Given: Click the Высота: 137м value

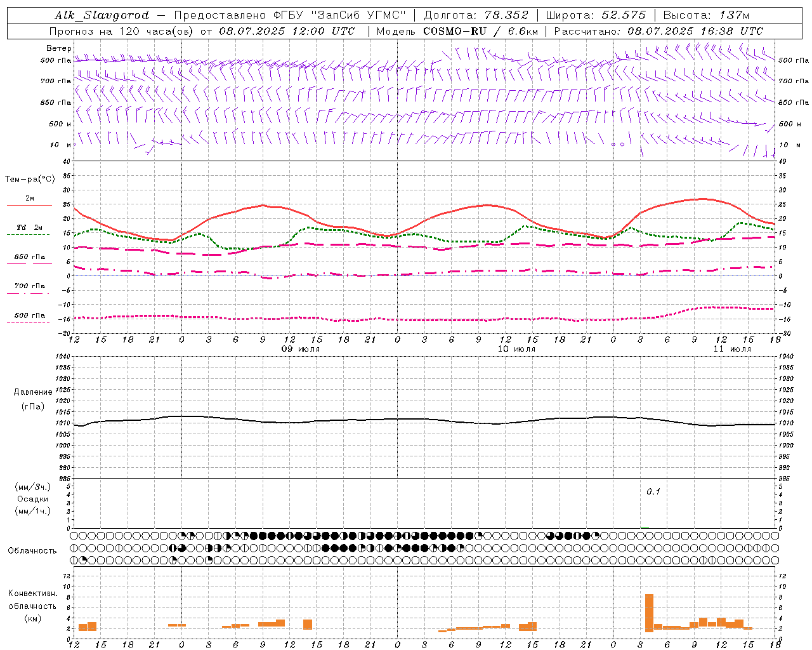Looking at the screenshot, I should point(706,15).
